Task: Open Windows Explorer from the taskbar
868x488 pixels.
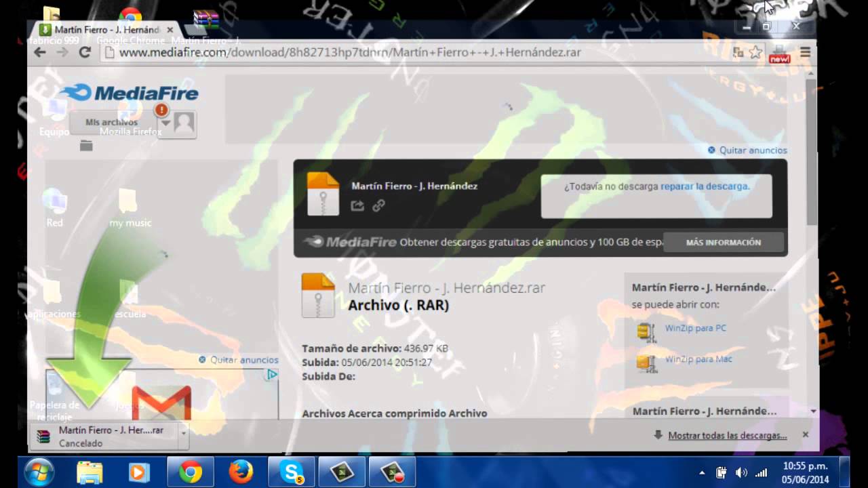Action: (x=90, y=472)
